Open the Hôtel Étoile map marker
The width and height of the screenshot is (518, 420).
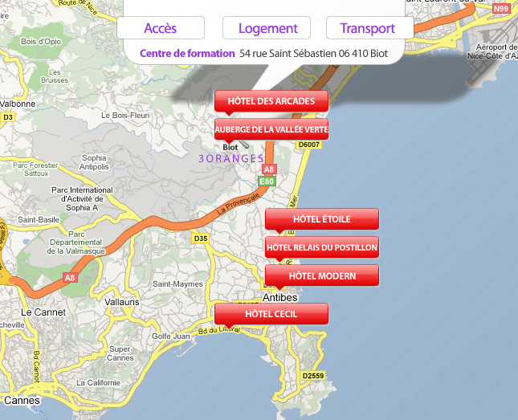(321, 218)
